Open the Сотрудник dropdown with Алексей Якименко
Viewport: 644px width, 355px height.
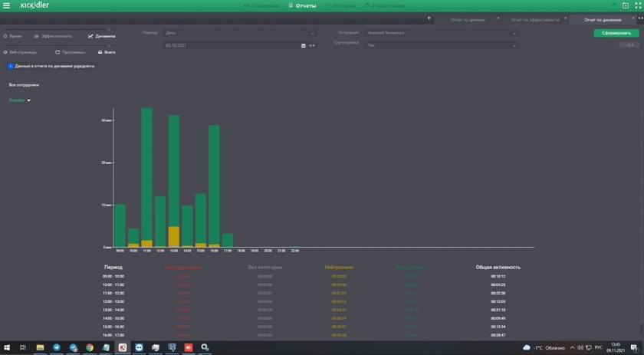441,33
